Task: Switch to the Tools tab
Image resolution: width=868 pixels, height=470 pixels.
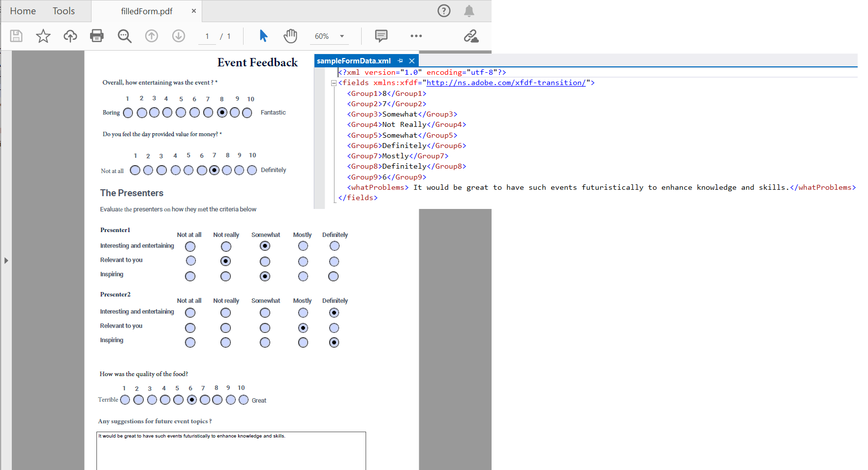Action: (x=63, y=10)
